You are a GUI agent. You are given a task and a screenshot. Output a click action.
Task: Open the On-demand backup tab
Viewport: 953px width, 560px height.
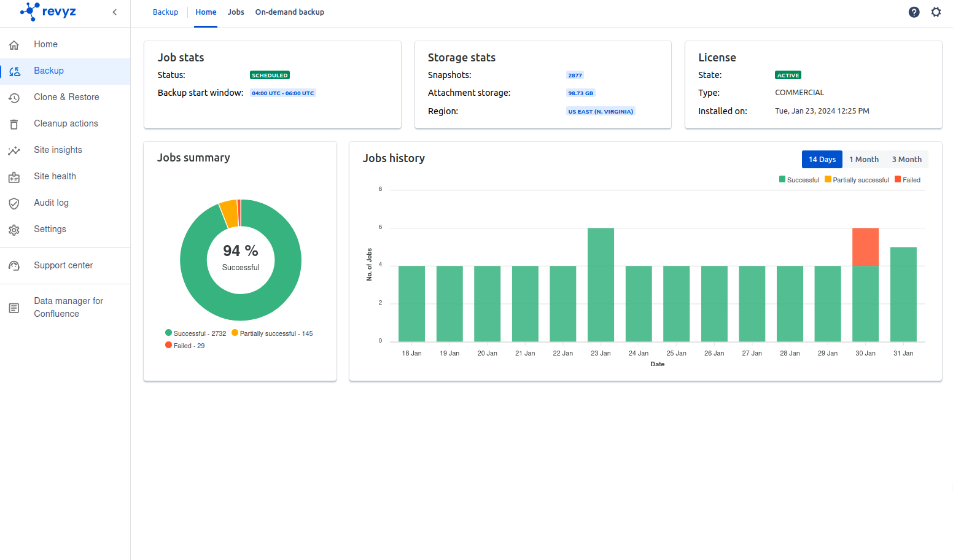[x=289, y=12]
